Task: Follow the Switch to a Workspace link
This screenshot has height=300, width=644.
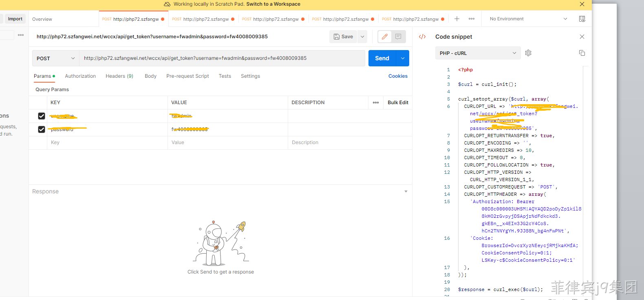Action: point(273,4)
